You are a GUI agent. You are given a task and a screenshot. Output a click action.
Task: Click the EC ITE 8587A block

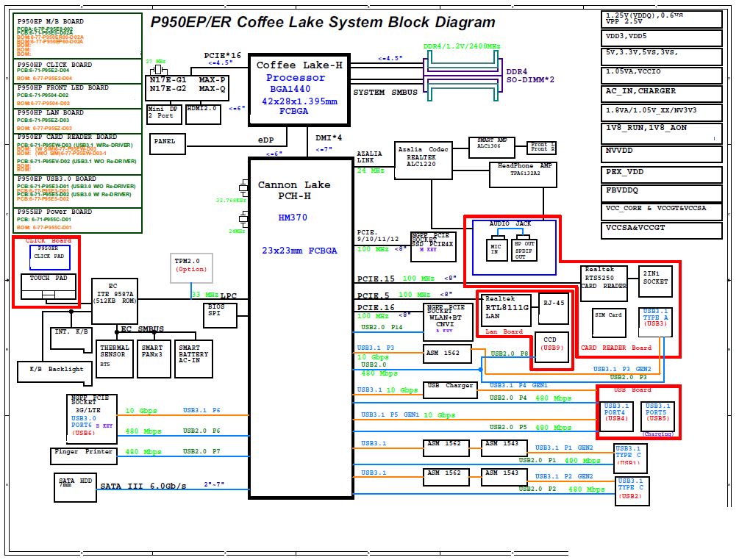coord(115,301)
